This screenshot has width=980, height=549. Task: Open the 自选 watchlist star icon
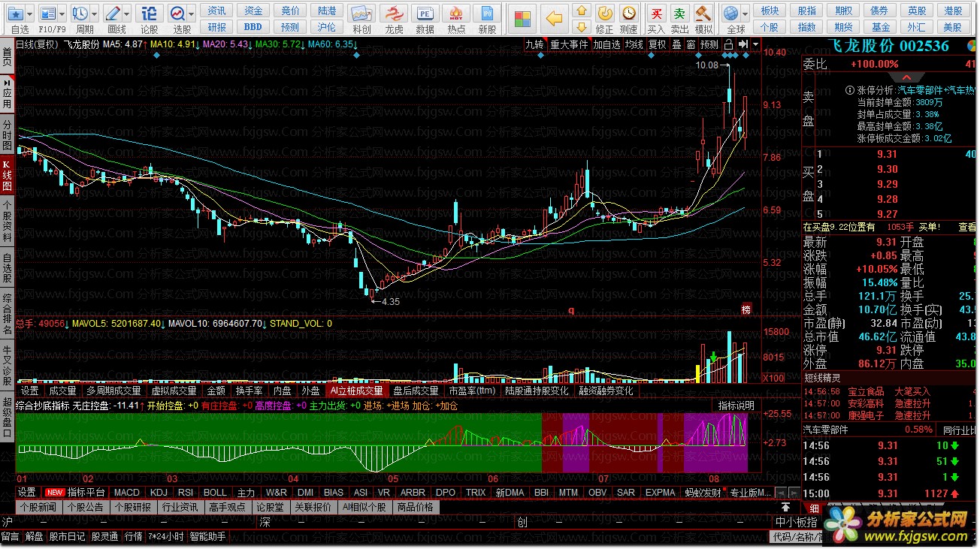[x=16, y=14]
